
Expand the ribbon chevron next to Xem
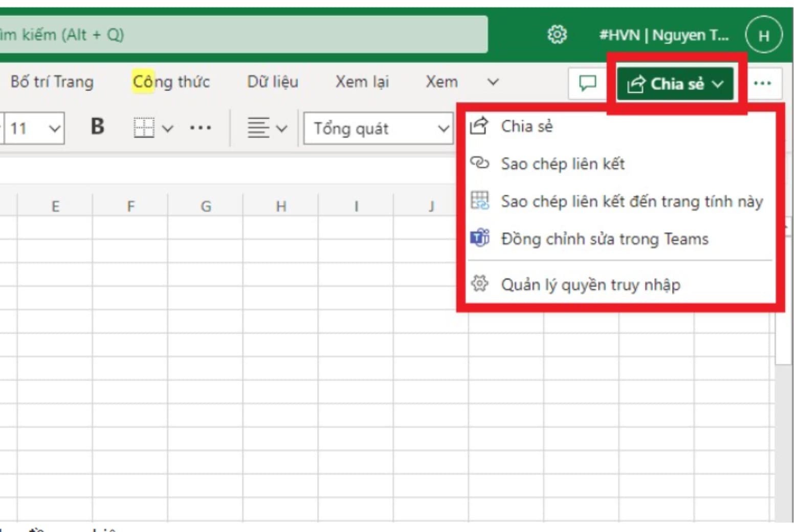click(492, 82)
